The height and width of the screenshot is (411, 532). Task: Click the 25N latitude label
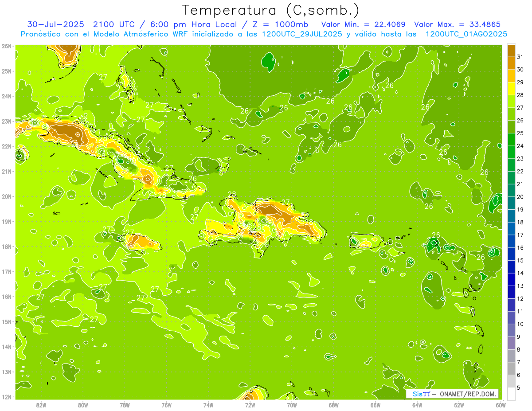(x=7, y=71)
